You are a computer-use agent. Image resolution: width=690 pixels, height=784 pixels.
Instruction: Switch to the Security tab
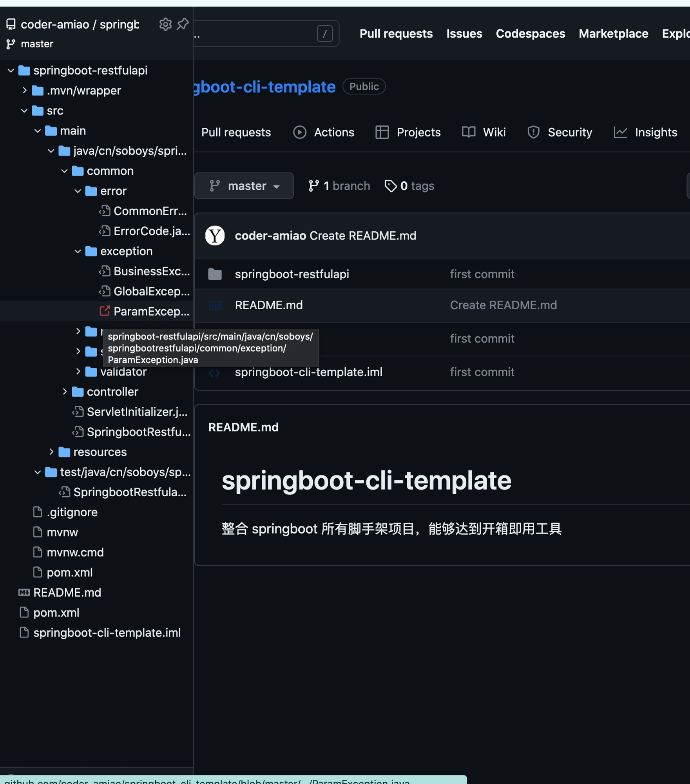(x=560, y=132)
